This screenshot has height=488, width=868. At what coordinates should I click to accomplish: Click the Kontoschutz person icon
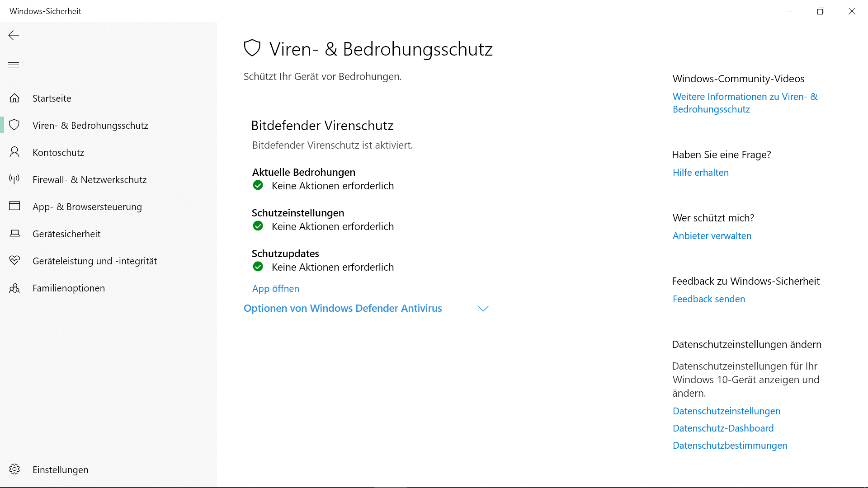coord(14,152)
